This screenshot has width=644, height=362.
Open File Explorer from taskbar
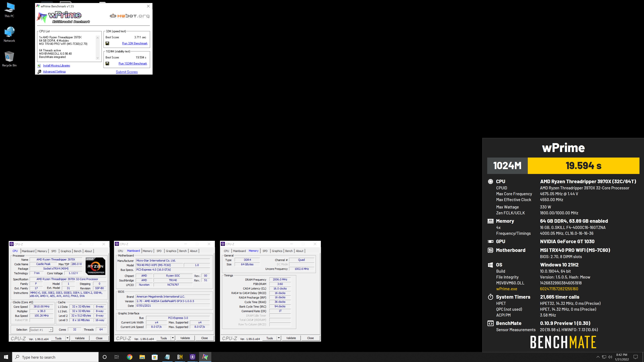pyautogui.click(x=142, y=357)
